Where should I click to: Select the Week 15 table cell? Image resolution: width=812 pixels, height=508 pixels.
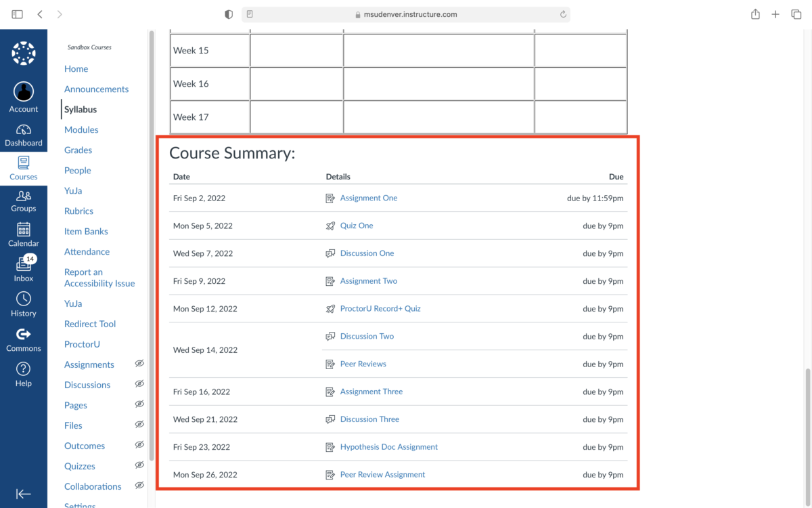pos(210,50)
